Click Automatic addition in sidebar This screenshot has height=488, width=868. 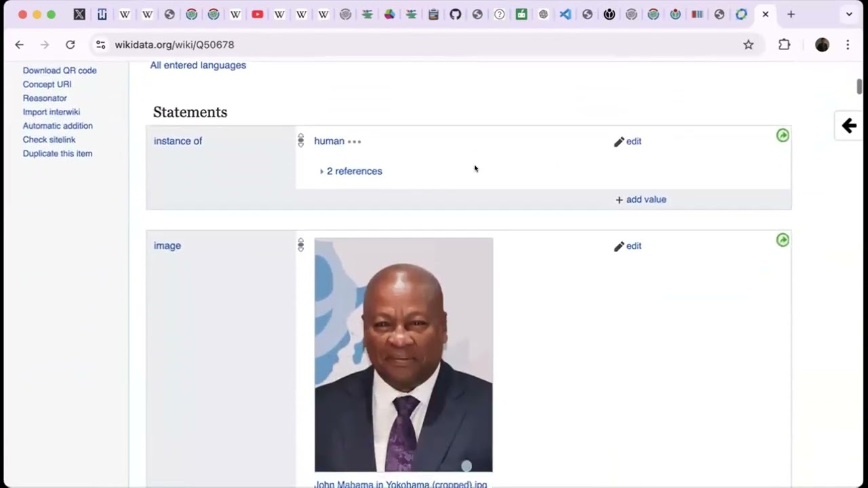coord(58,126)
